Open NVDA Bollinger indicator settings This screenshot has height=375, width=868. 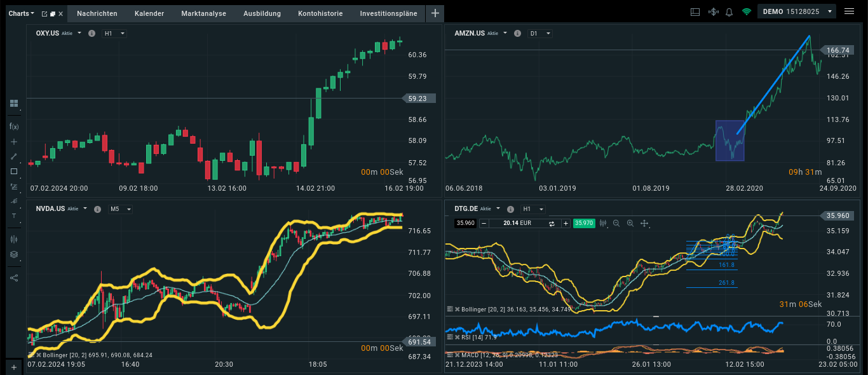(31, 355)
